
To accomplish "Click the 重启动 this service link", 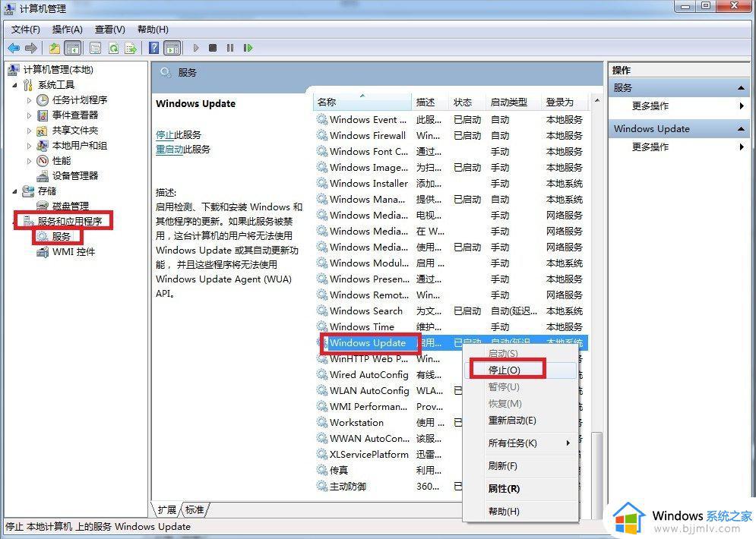I will 169,150.
